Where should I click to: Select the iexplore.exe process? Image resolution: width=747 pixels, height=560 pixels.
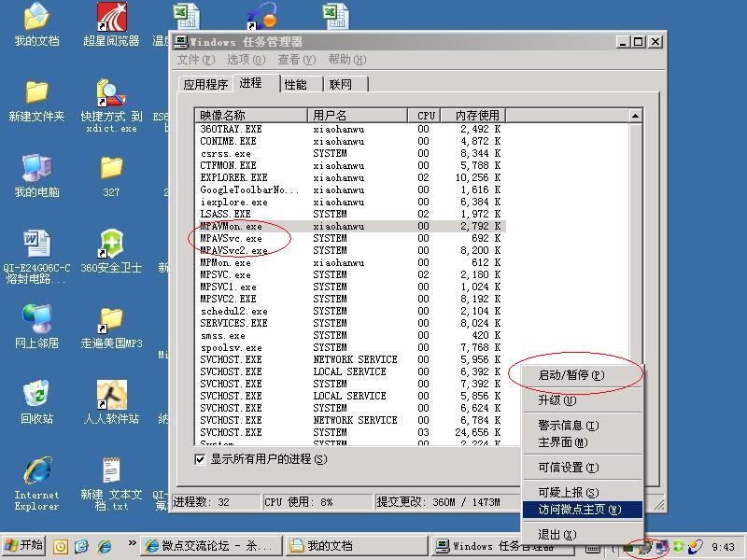coord(350,202)
